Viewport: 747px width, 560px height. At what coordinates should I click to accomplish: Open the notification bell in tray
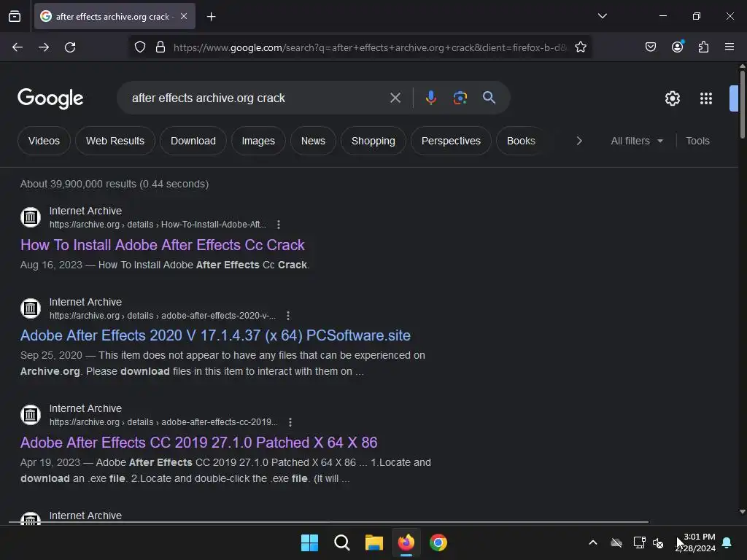(x=727, y=542)
